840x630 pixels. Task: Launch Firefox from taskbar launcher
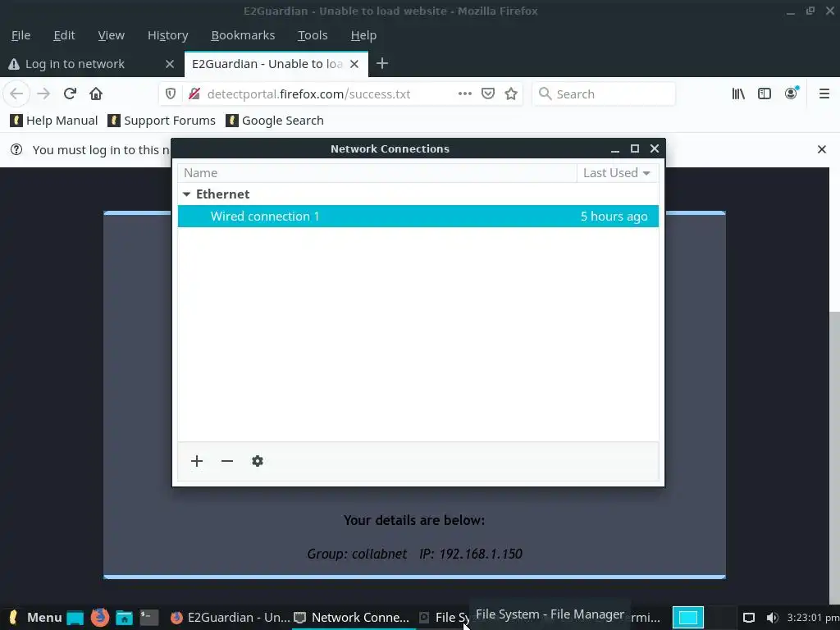[x=99, y=618]
